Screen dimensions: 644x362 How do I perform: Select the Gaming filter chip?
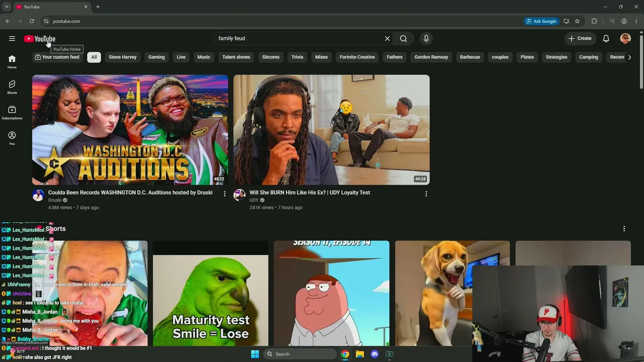point(156,57)
